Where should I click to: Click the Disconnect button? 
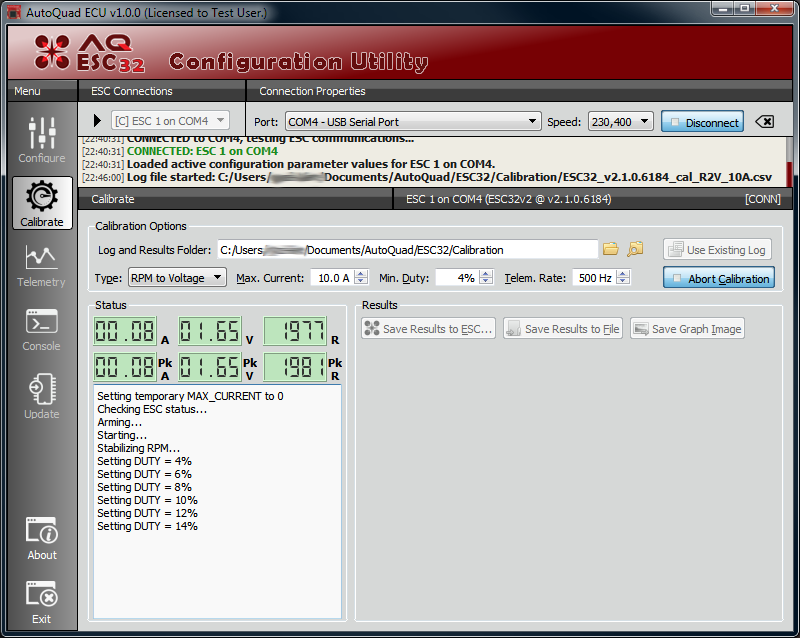pyautogui.click(x=703, y=122)
